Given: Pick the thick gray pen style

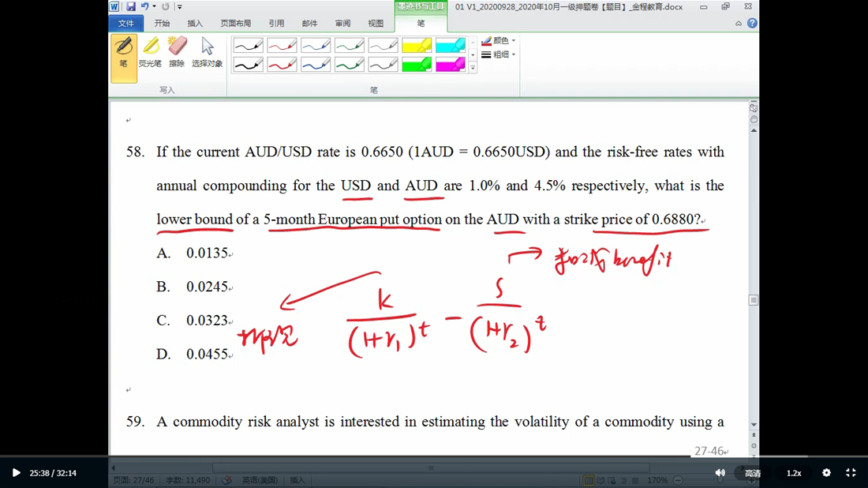Looking at the screenshot, I should coord(383,65).
